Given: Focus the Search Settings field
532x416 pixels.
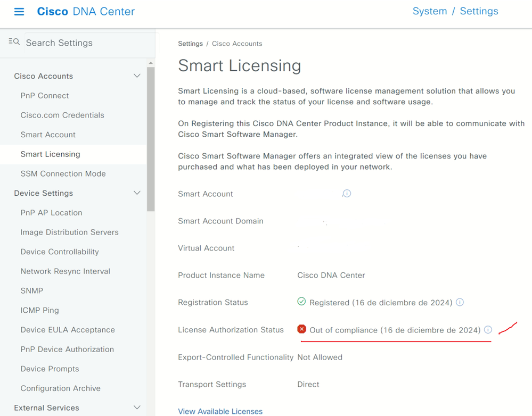Looking at the screenshot, I should [89, 43].
